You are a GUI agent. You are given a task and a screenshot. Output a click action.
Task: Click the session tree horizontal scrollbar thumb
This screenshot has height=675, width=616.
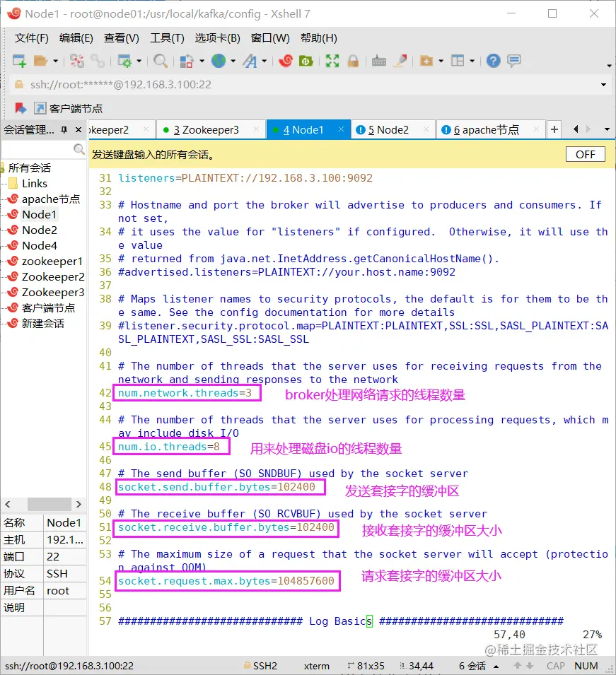(49, 504)
